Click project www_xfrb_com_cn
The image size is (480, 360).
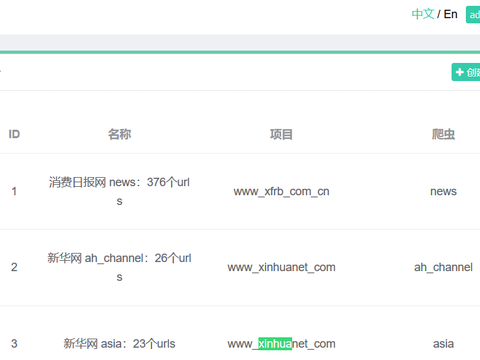[281, 191]
